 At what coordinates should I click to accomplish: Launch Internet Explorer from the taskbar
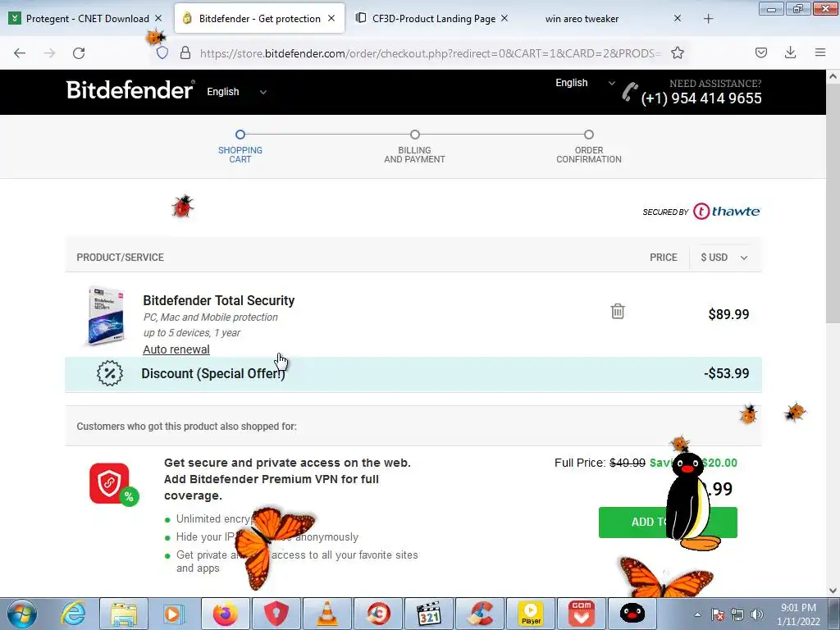click(73, 614)
